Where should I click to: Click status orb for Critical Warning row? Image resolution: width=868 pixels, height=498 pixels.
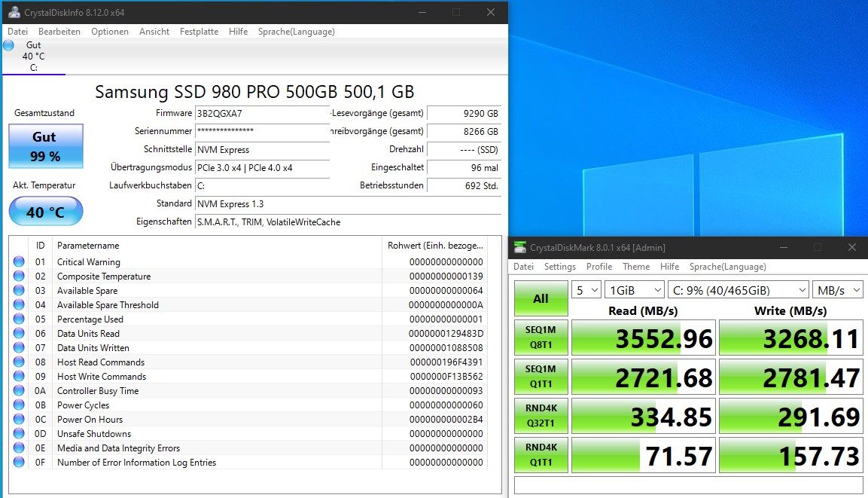pyautogui.click(x=19, y=261)
